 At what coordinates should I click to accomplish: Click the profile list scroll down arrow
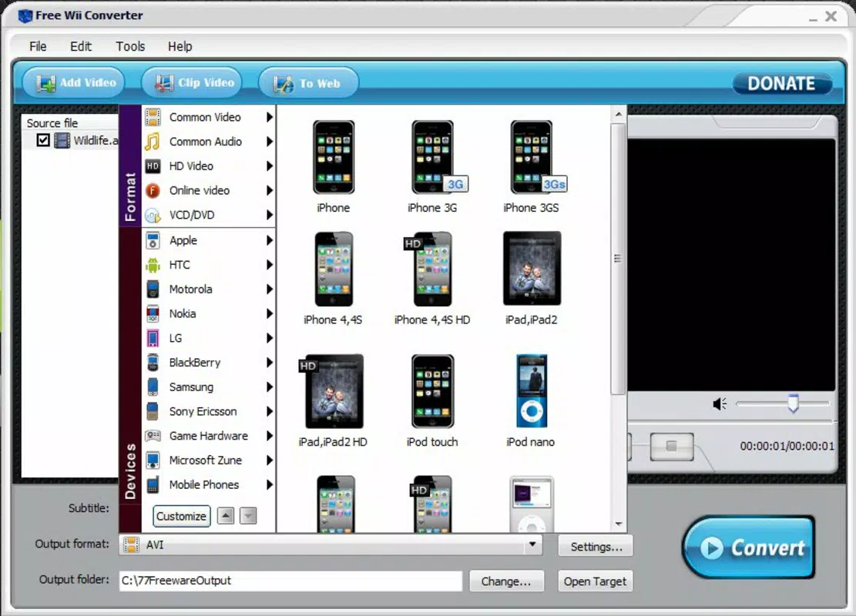coord(619,524)
